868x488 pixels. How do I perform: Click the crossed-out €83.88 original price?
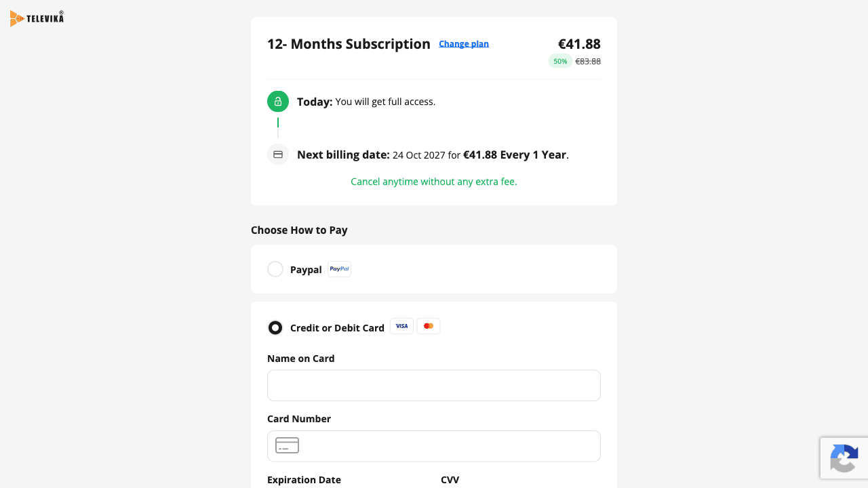click(x=588, y=61)
